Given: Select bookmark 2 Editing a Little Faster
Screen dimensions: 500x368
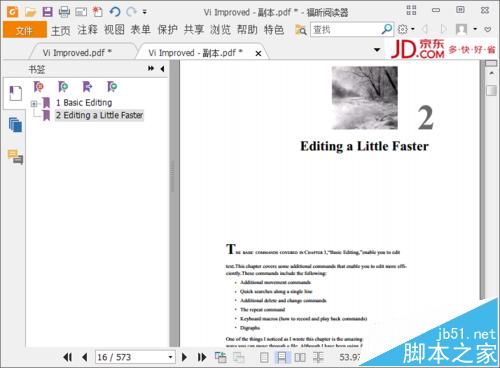Looking at the screenshot, I should pos(99,115).
